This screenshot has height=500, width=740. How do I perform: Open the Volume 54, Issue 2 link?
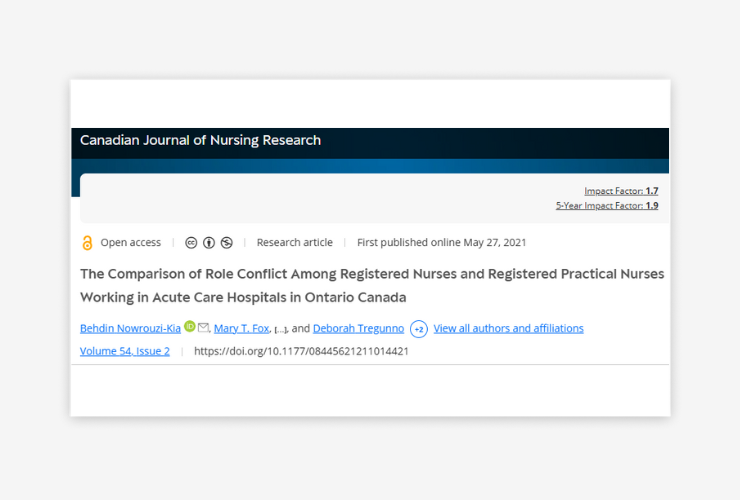click(x=125, y=351)
